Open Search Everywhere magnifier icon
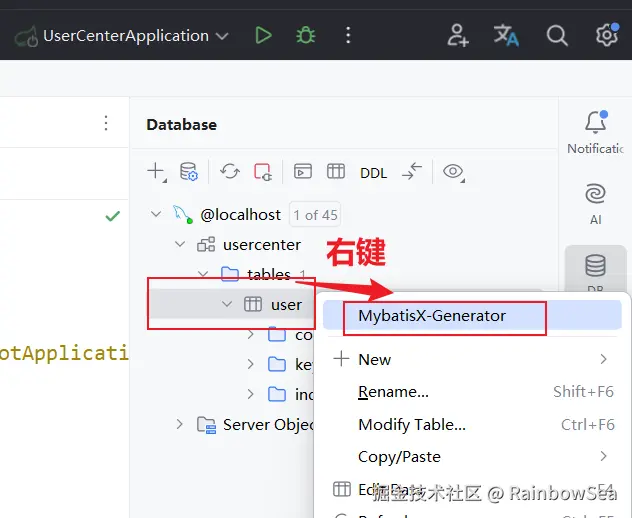This screenshot has height=518, width=632. 557,36
